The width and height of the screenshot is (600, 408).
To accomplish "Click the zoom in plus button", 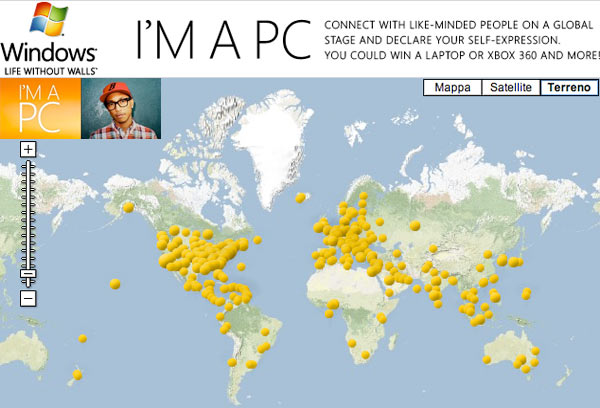I will pyautogui.click(x=28, y=149).
